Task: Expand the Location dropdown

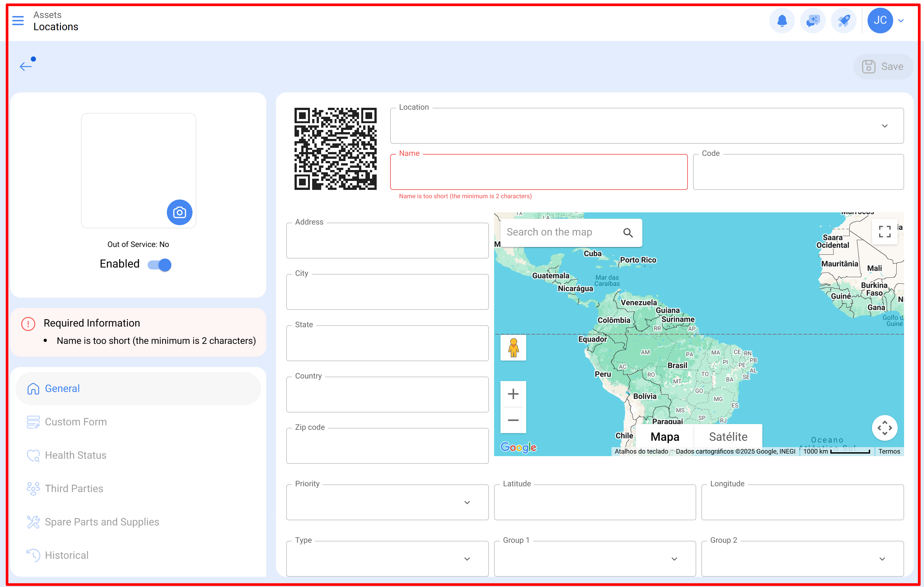Action: point(885,126)
